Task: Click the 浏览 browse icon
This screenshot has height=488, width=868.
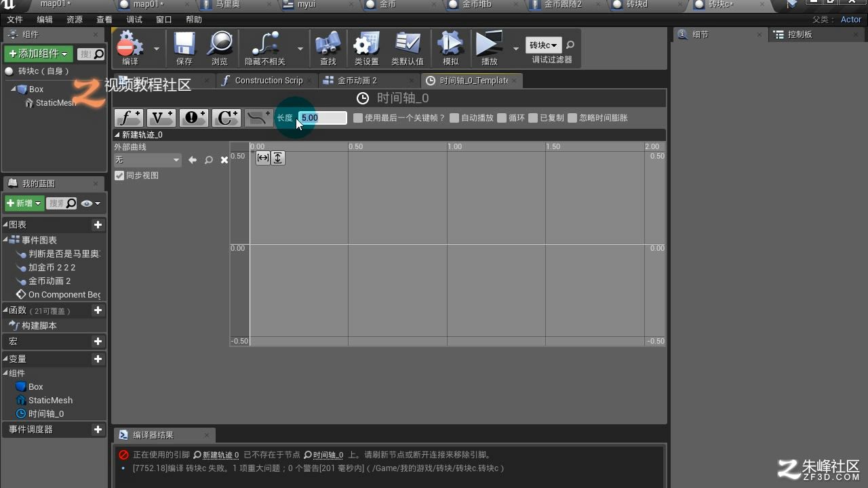Action: 220,48
